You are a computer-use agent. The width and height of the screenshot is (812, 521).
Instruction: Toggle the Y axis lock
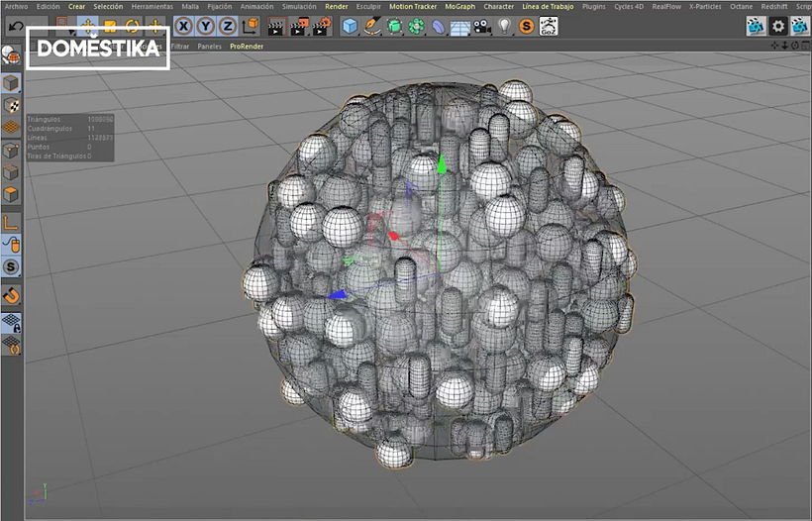coord(206,26)
